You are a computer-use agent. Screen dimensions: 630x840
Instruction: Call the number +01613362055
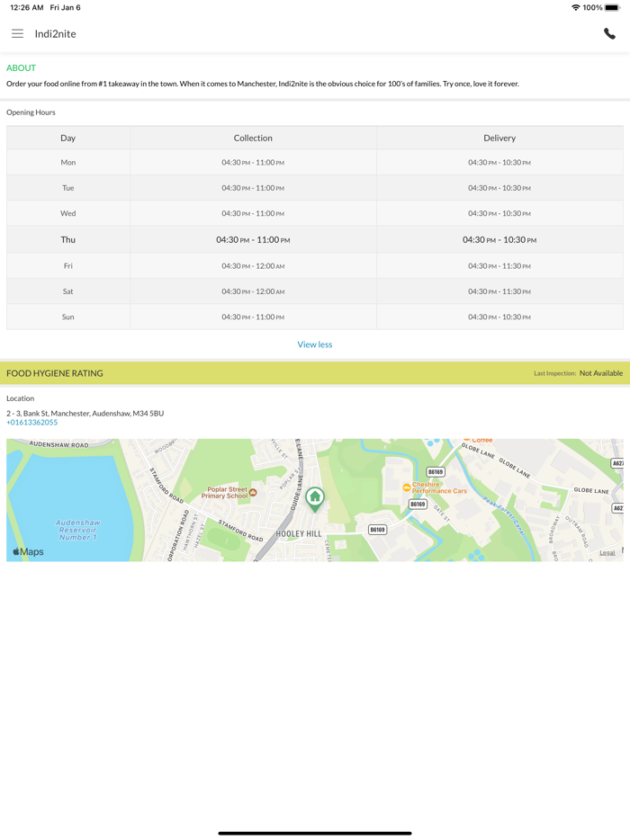(32, 422)
